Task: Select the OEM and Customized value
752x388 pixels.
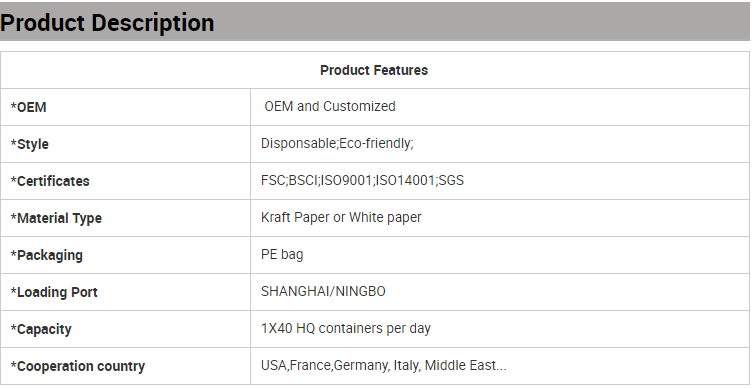Action: [x=330, y=106]
